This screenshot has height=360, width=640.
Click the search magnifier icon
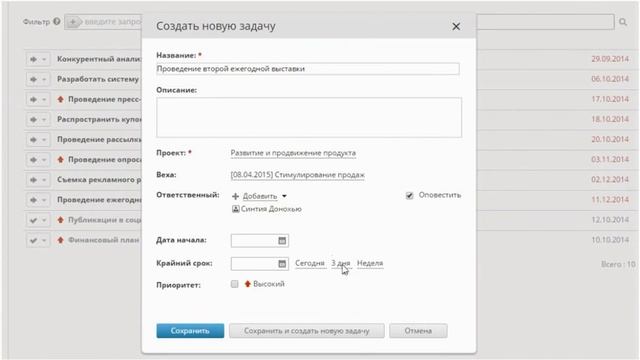pos(622,22)
